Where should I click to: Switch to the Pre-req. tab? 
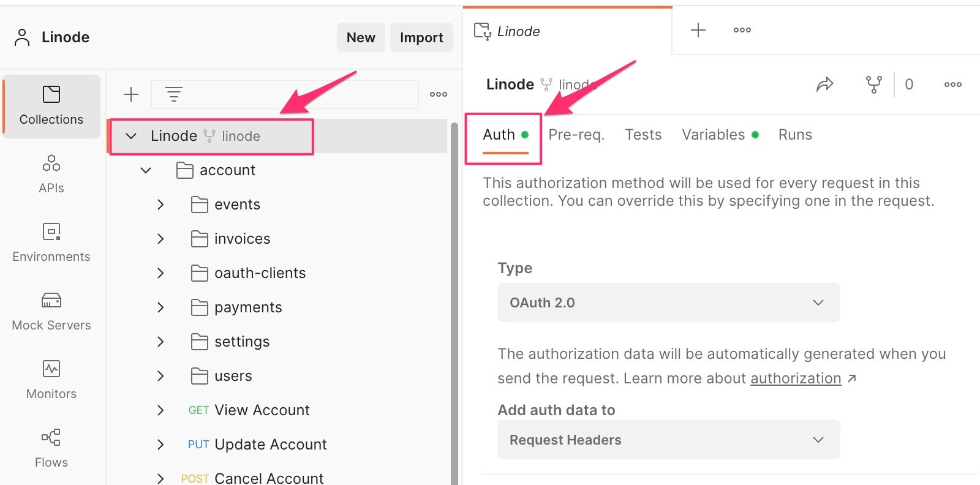click(576, 135)
